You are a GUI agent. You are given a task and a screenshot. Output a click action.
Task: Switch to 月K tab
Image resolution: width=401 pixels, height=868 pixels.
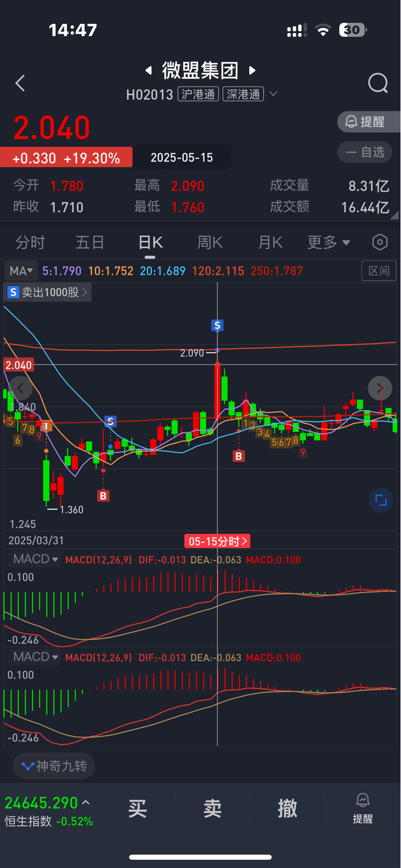click(x=270, y=242)
